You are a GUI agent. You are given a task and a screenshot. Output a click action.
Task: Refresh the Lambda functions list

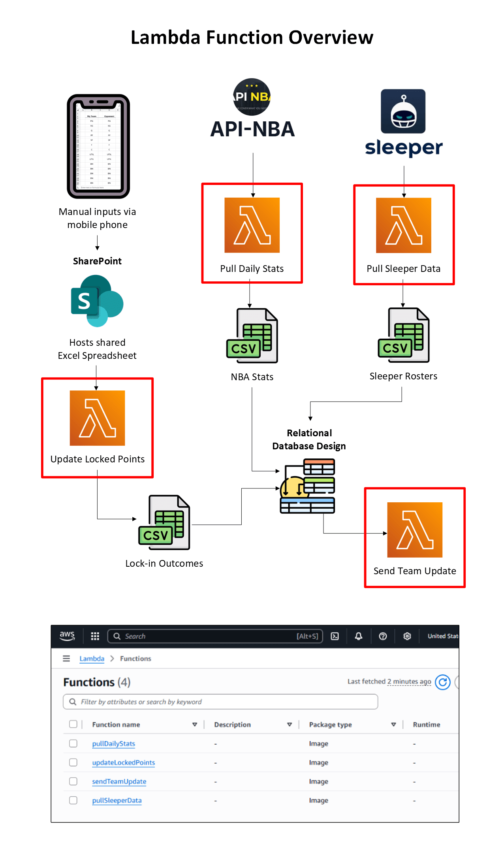[442, 682]
